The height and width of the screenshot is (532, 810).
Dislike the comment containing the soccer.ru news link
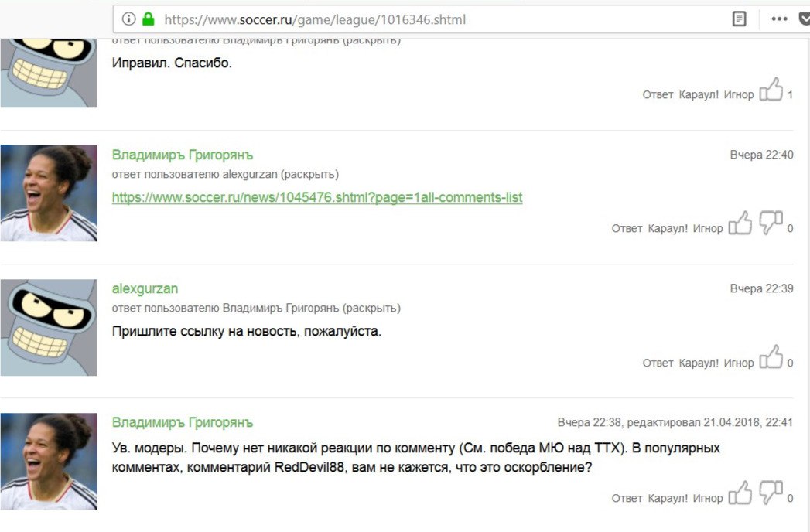point(771,223)
